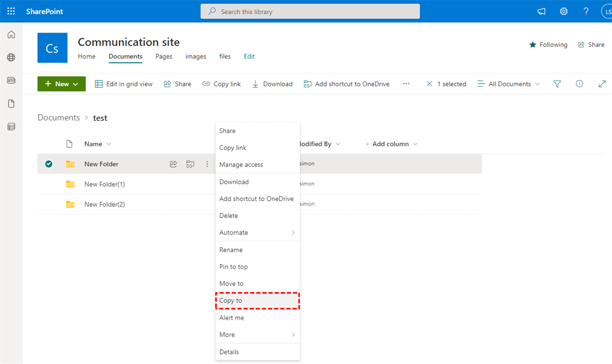Viewport: 612px width, 364px height.
Task: Open the app launcher waffle icon
Action: pos(11,11)
